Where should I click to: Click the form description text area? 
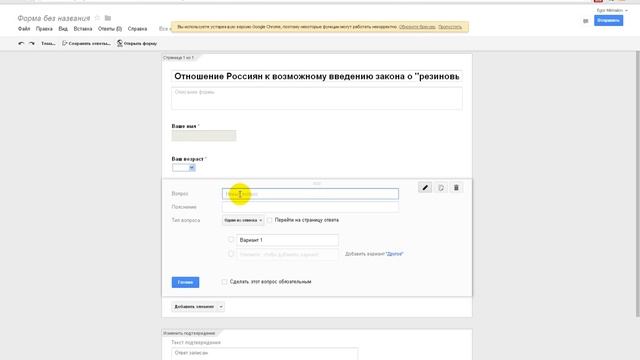click(317, 98)
